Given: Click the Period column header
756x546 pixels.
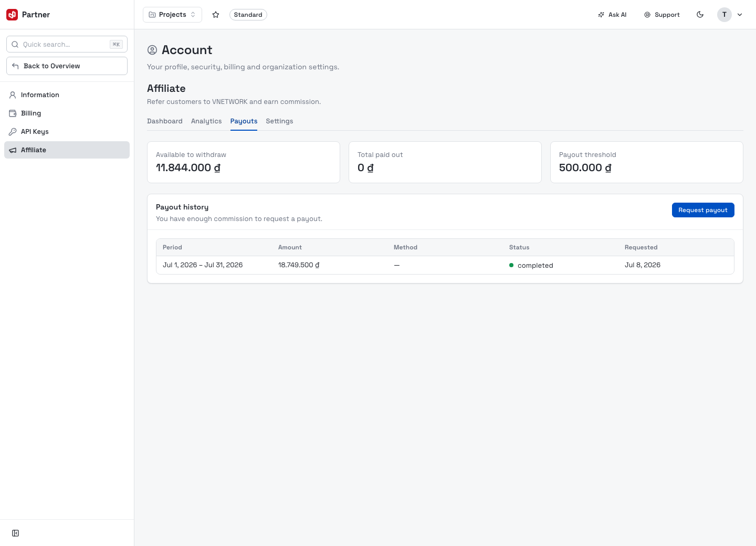Looking at the screenshot, I should pyautogui.click(x=172, y=247).
